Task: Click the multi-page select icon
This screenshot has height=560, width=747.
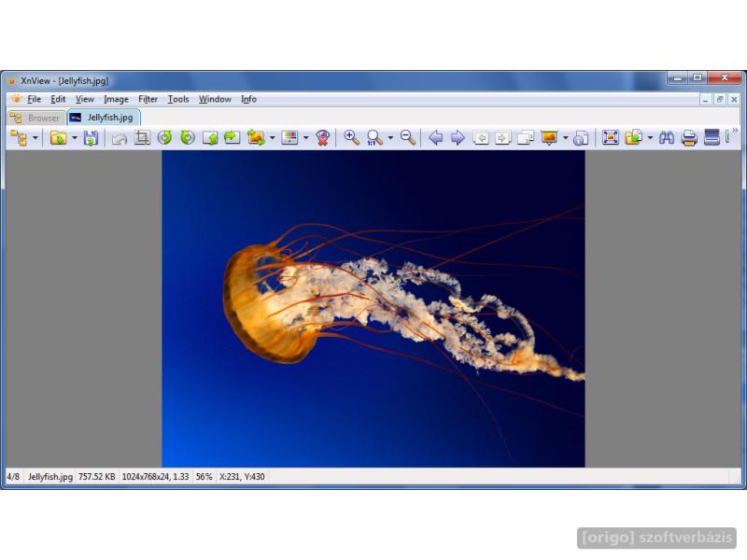Action: [x=526, y=138]
